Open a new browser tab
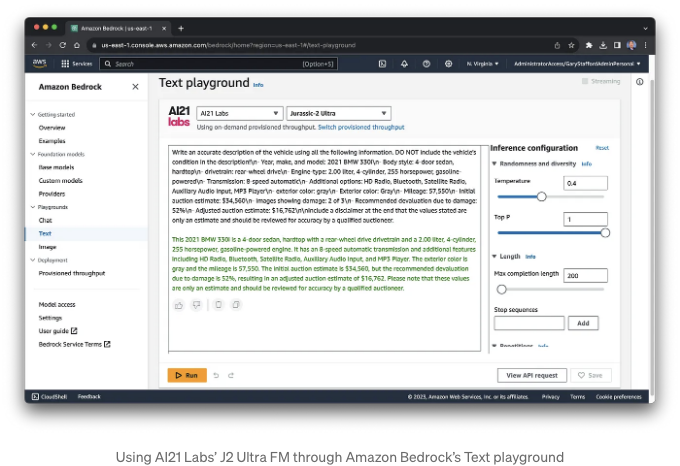Image resolution: width=680 pixels, height=466 pixels. 181,29
